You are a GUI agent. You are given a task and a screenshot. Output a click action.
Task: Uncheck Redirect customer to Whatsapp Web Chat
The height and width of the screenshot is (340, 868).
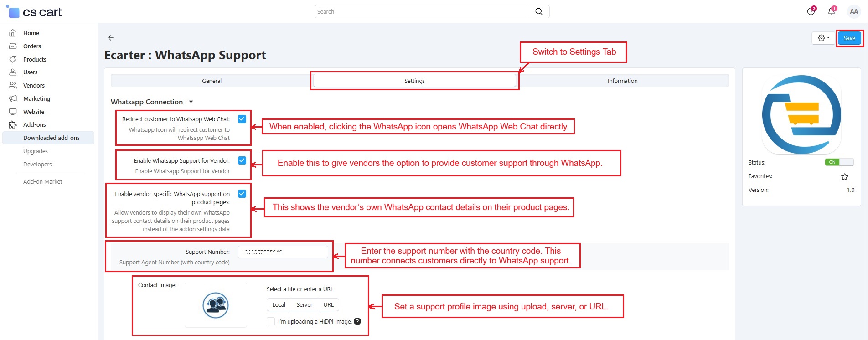(x=242, y=119)
